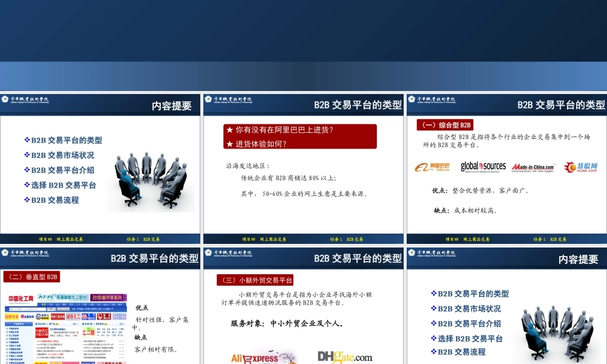Select the 缺点：成本相对较高 text

point(466,211)
